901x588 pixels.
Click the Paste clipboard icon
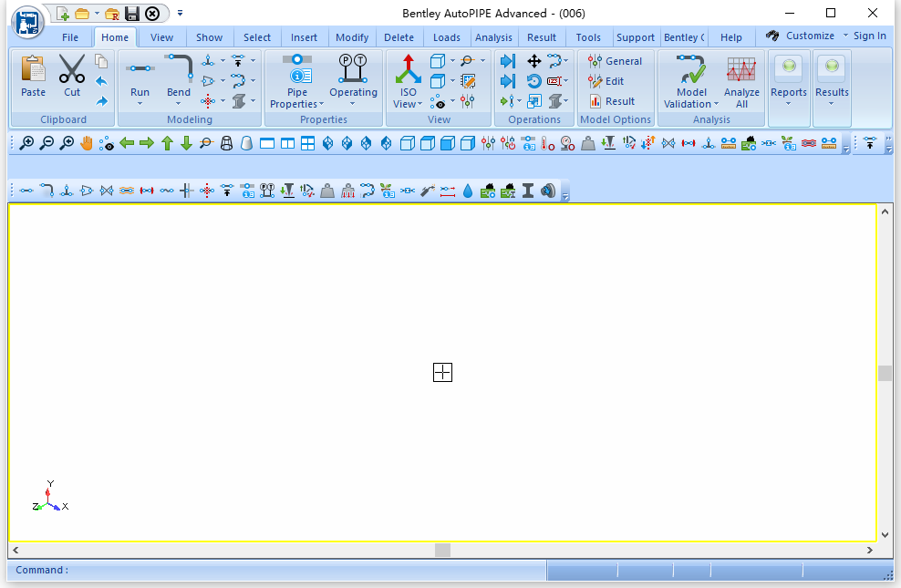(34, 67)
